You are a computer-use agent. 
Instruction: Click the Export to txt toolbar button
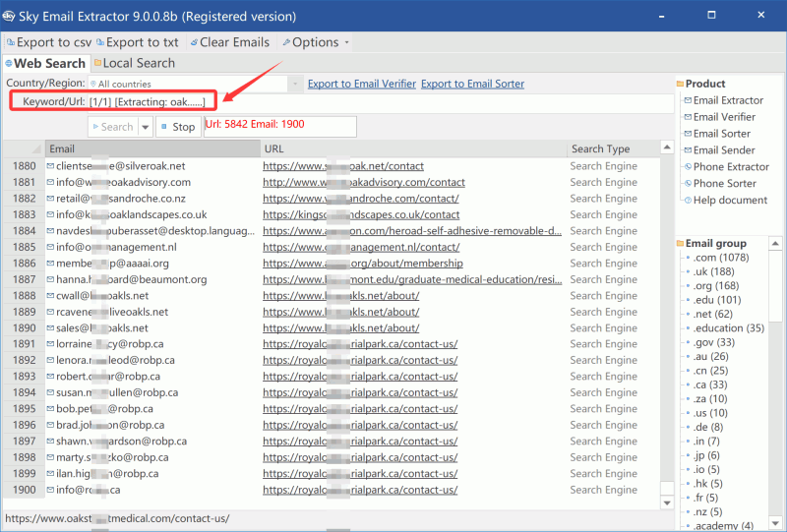(x=137, y=42)
